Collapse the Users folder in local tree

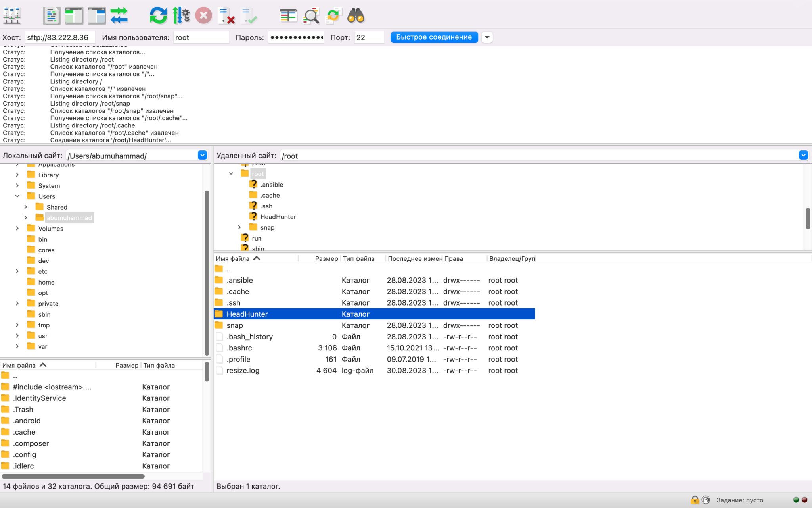pos(17,196)
